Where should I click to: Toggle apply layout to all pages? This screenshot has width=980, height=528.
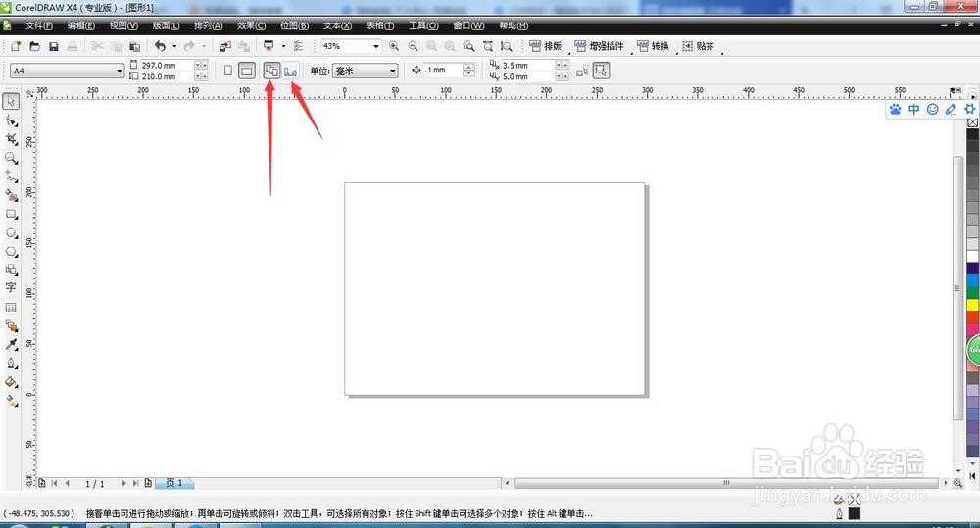(x=271, y=71)
